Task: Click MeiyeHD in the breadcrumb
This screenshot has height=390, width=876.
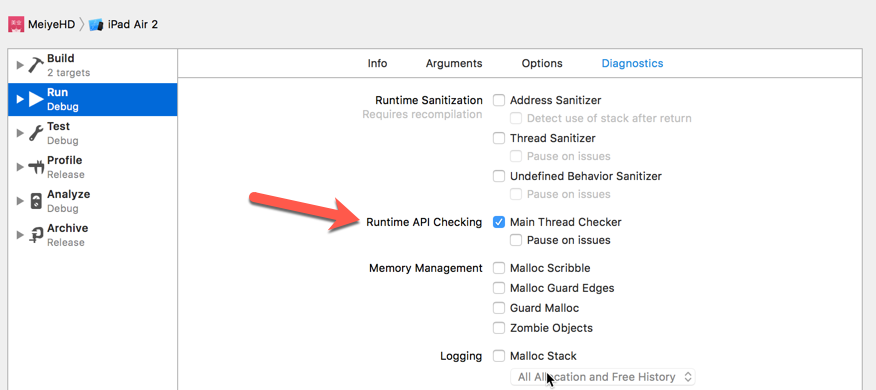Action: (x=51, y=25)
